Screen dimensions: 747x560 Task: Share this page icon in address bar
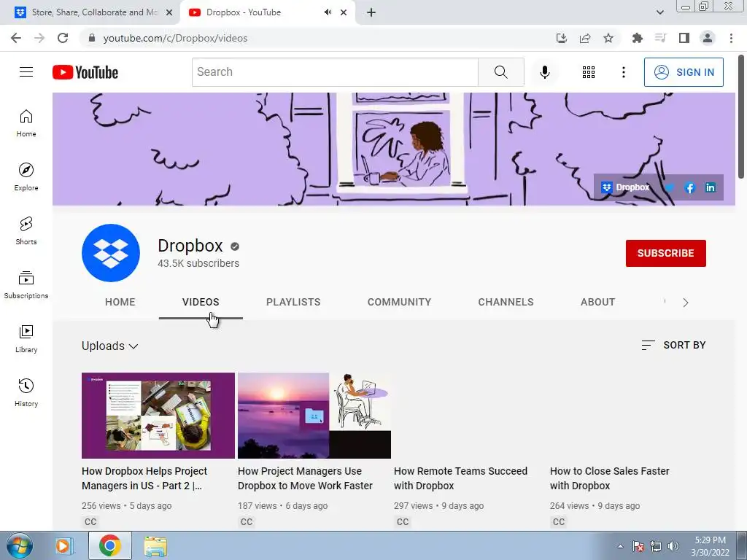[585, 38]
